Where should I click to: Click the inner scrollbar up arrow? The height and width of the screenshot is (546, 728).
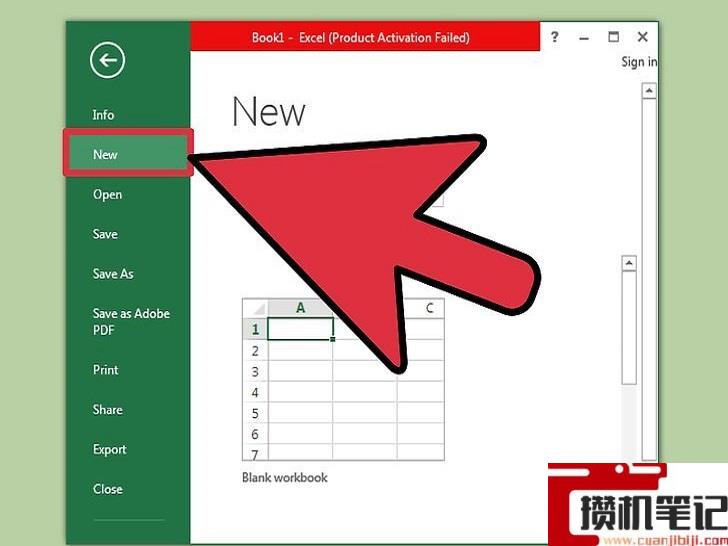629,263
